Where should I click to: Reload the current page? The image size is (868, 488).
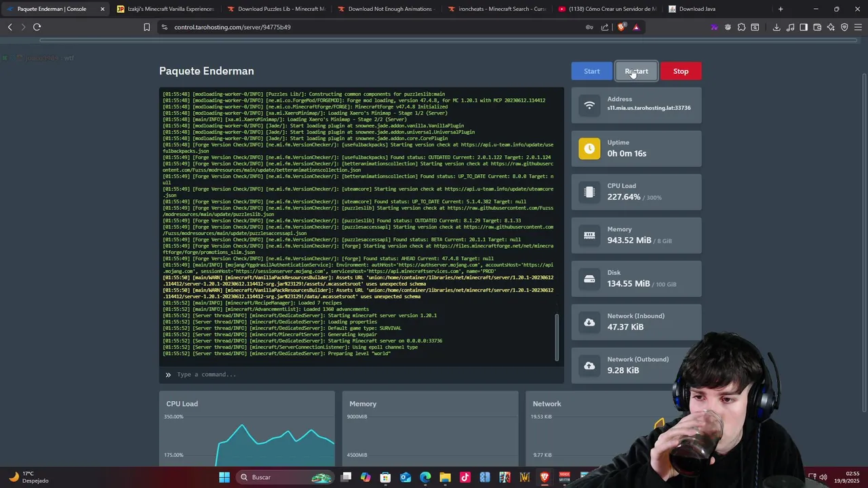[x=37, y=27]
